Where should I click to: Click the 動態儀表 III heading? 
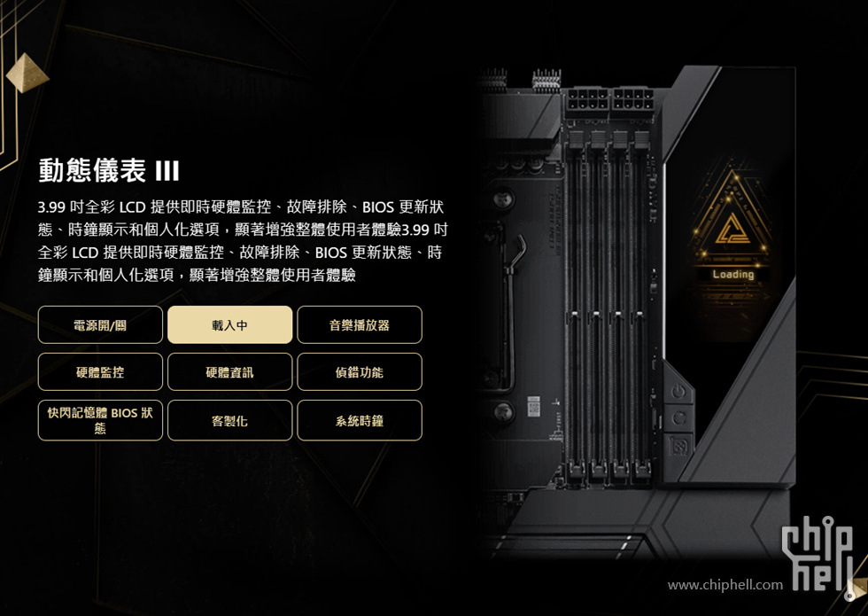point(108,170)
